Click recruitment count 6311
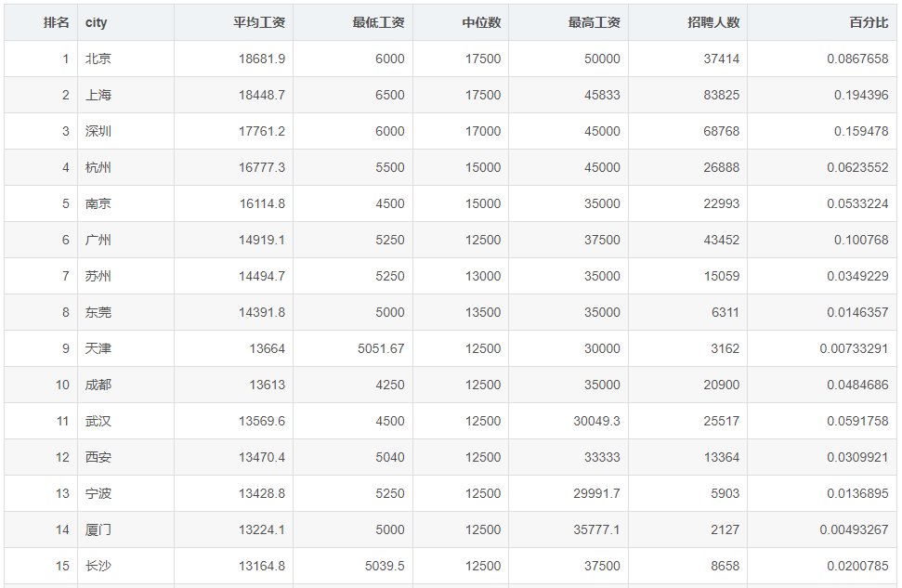The image size is (902, 588). [725, 312]
